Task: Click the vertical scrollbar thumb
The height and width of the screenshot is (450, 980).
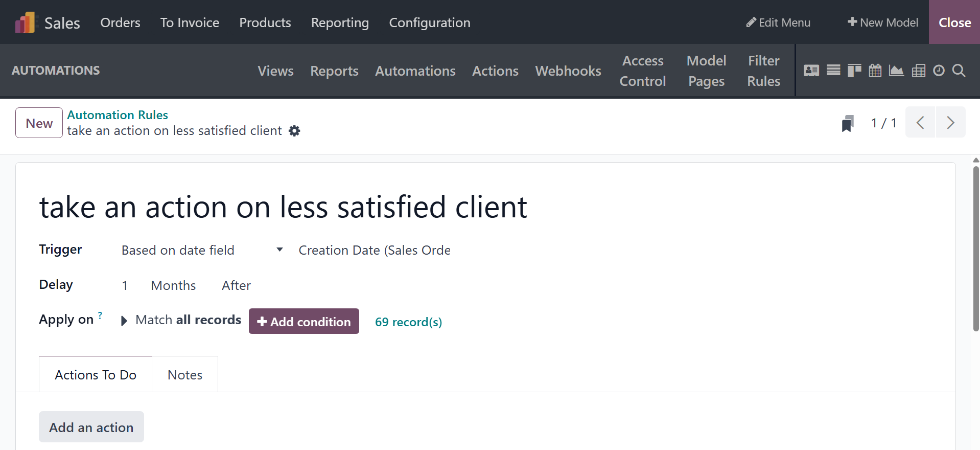Action: 976,248
